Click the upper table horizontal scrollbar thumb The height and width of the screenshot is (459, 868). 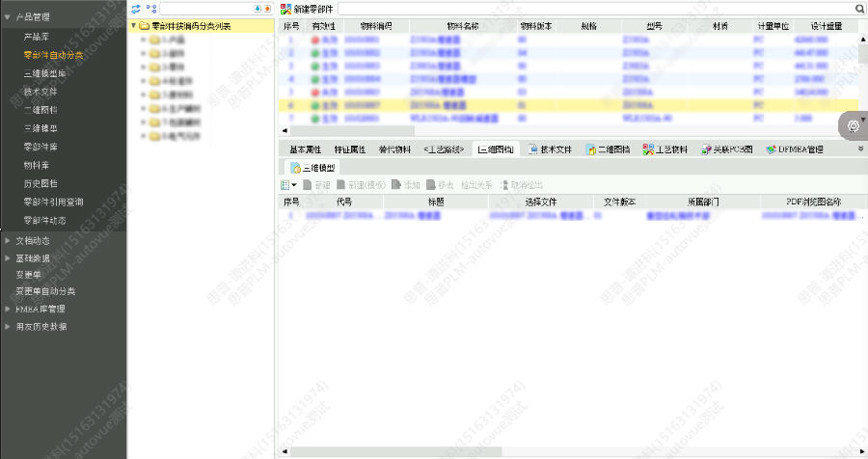pyautogui.click(x=352, y=131)
